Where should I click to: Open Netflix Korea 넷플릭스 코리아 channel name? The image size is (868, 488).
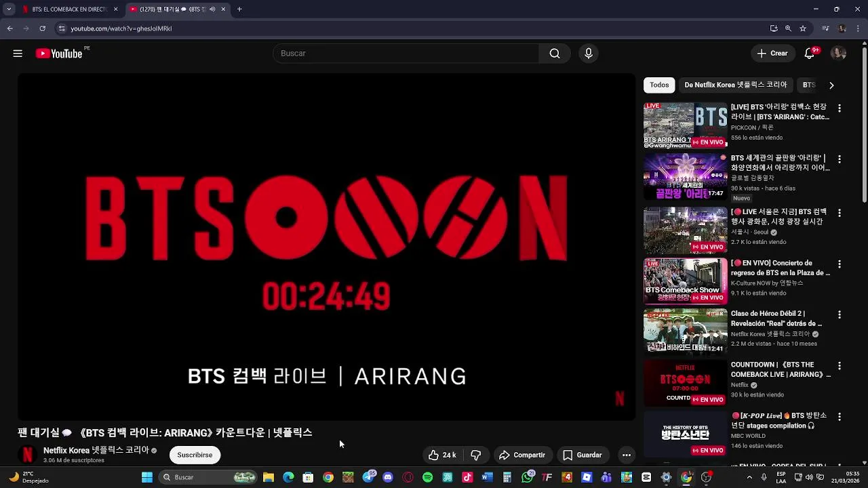pos(96,450)
